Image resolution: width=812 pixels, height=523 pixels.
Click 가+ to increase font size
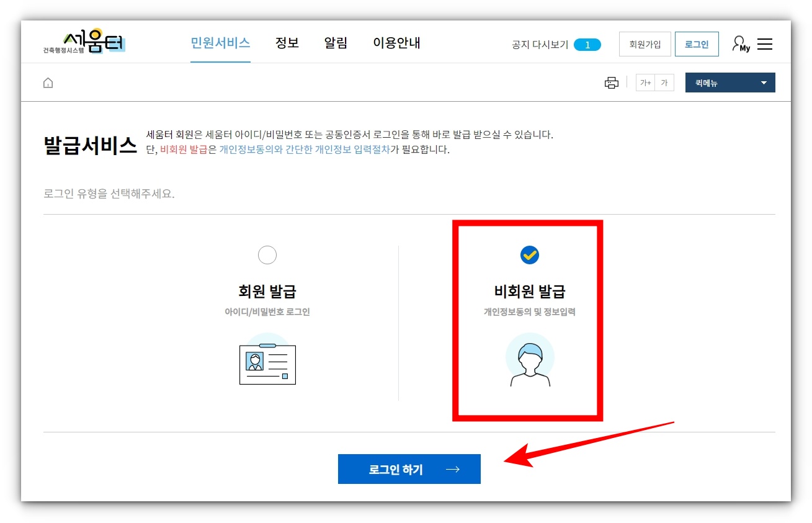645,82
